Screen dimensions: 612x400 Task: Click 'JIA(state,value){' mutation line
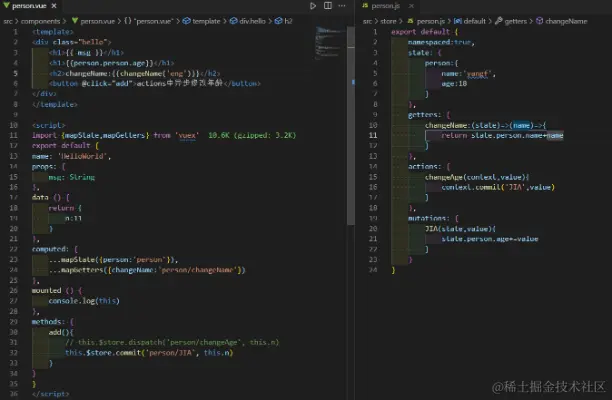pos(460,229)
